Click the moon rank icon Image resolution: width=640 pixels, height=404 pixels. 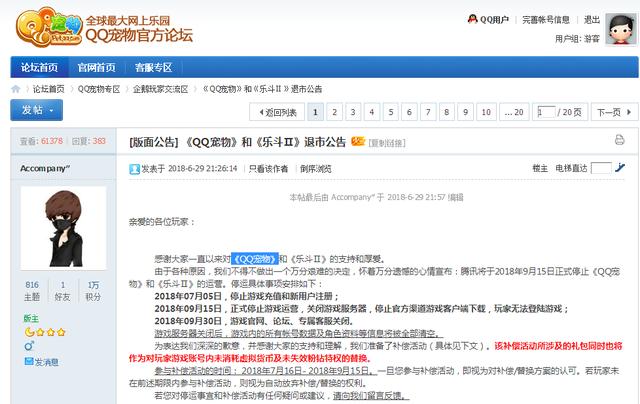click(29, 332)
